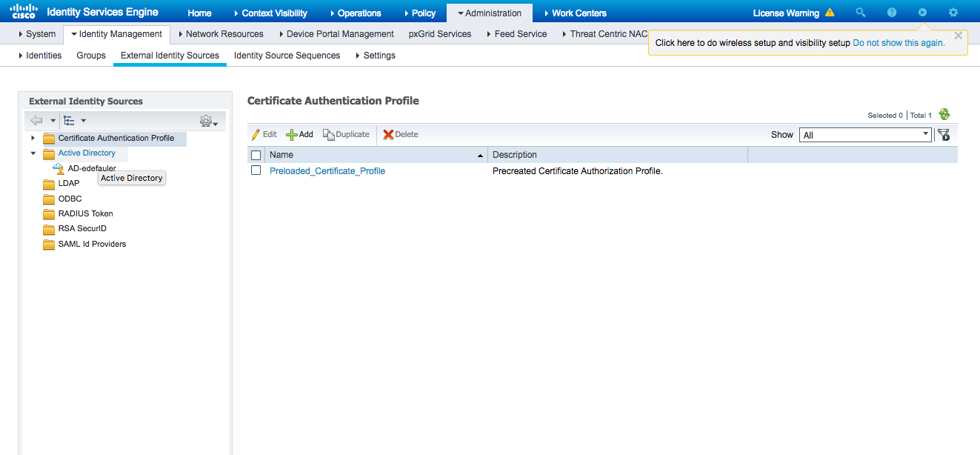Viewport: 980px width, 455px height.
Task: Sort by the Description column header
Action: [618, 155]
